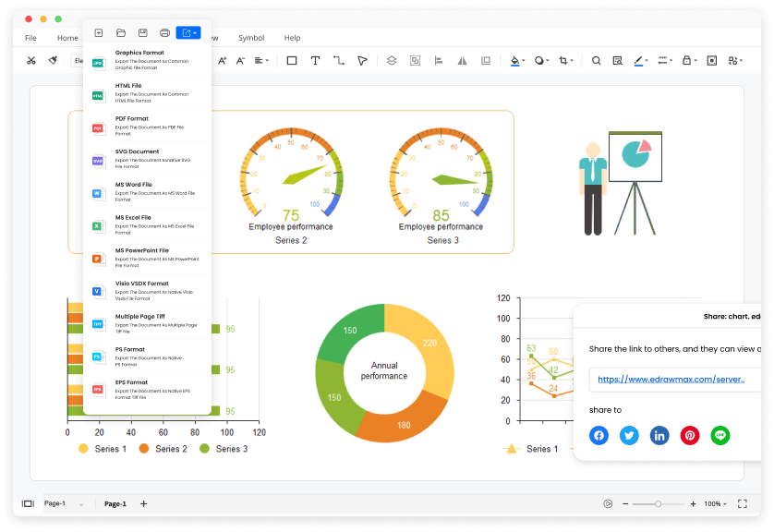Switch to the Page-1 tab

click(x=115, y=504)
